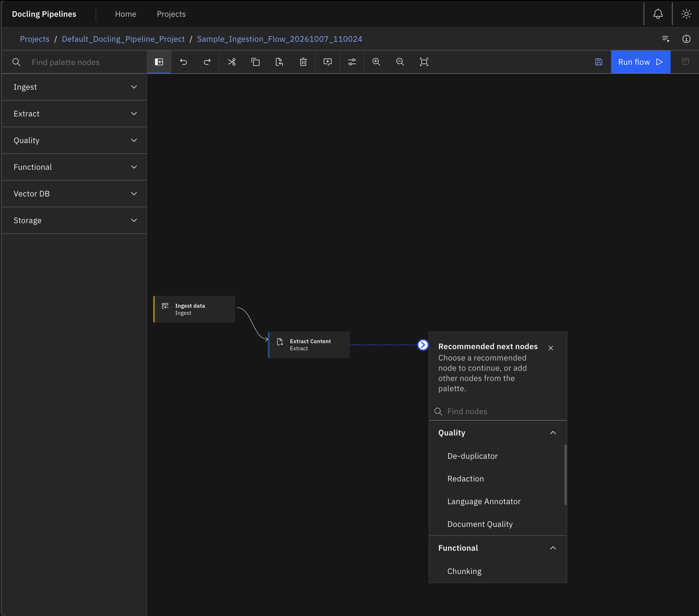Zoom in on the canvas

[x=376, y=62]
